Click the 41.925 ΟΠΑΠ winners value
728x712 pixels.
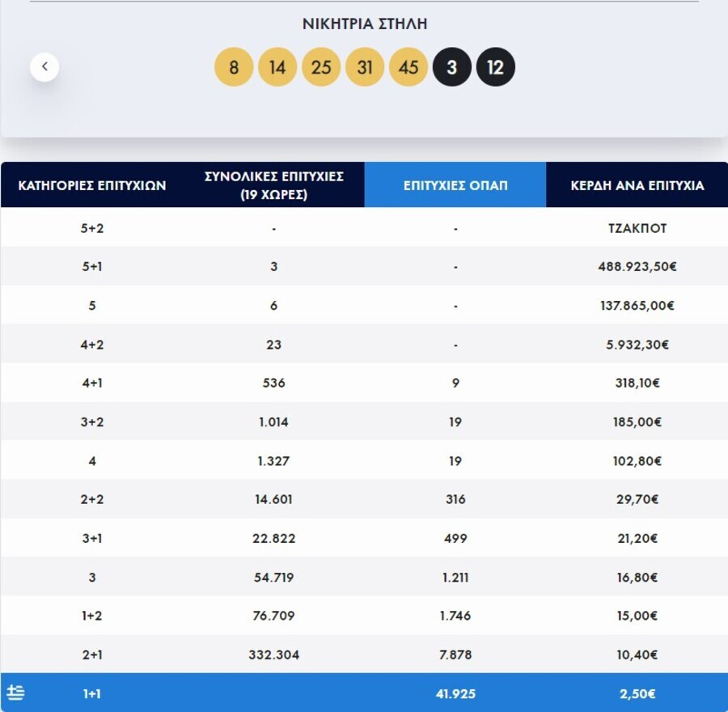tap(455, 693)
